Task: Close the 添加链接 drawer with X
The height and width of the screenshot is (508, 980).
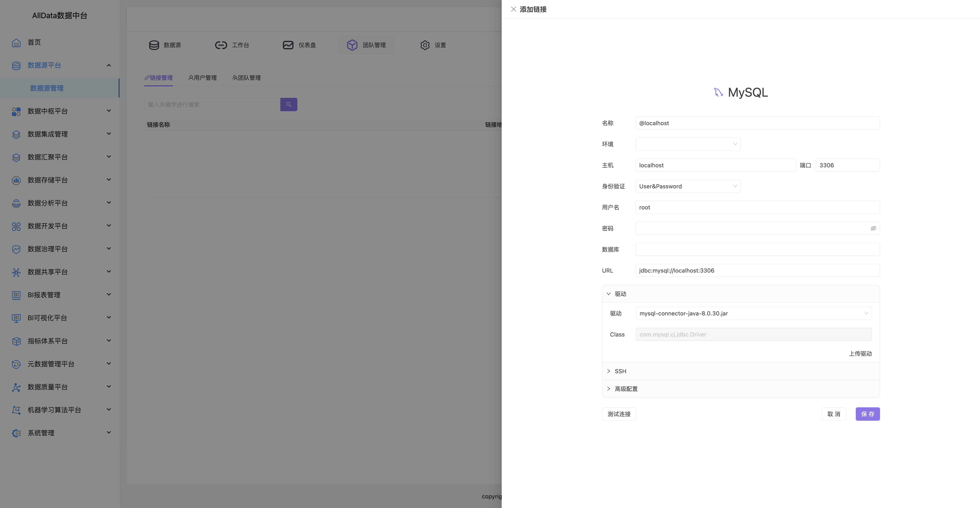Action: tap(513, 9)
